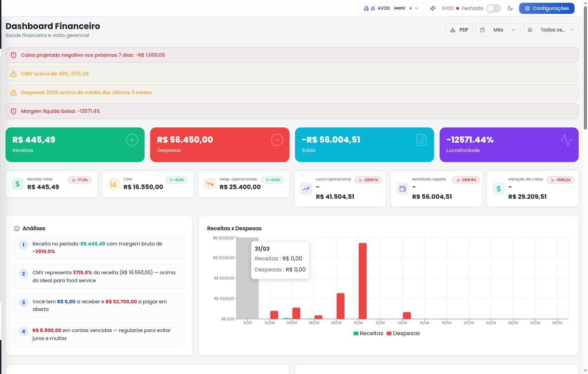This screenshot has height=374, width=588.
Task: Click the info icon next to Análises
Action: pyautogui.click(x=17, y=229)
